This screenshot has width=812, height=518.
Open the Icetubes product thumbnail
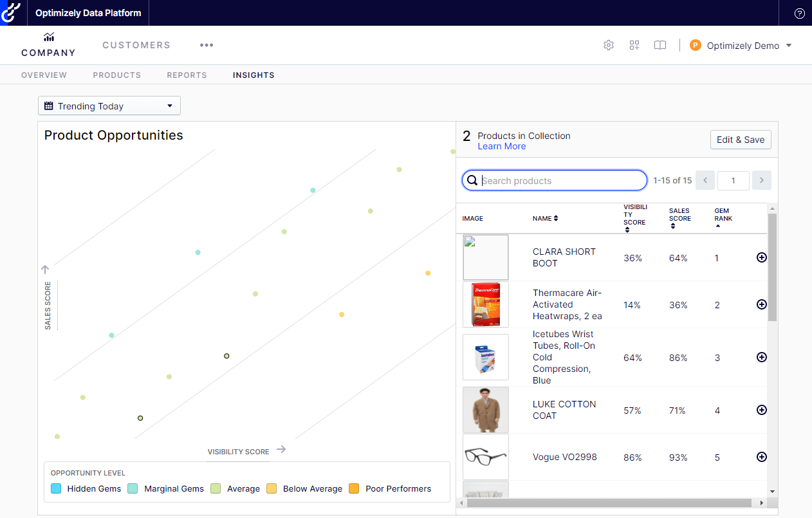[x=486, y=357]
